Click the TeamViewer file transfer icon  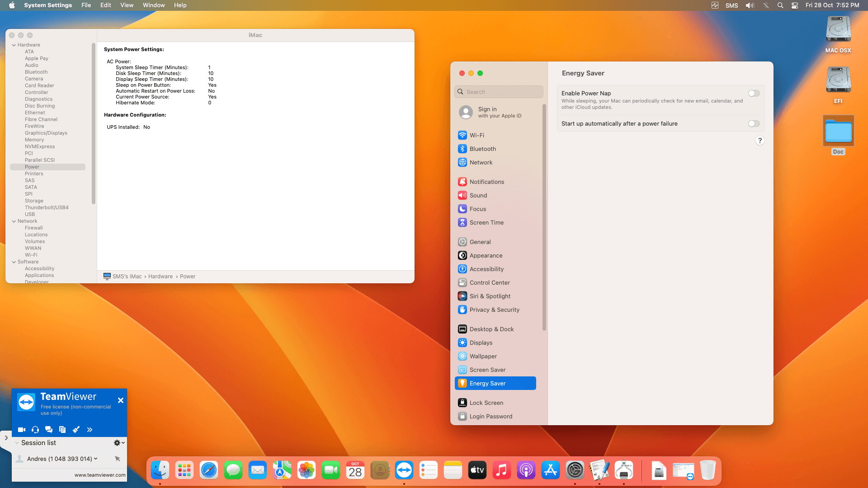(62, 430)
